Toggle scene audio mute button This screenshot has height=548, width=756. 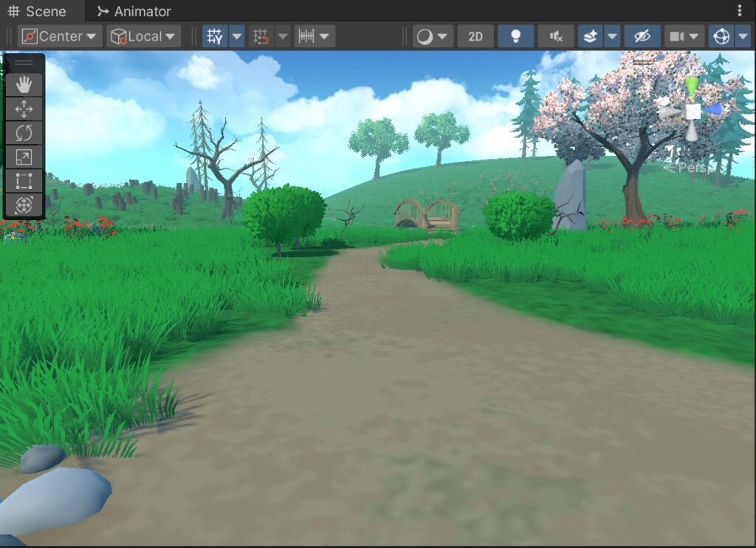click(556, 36)
